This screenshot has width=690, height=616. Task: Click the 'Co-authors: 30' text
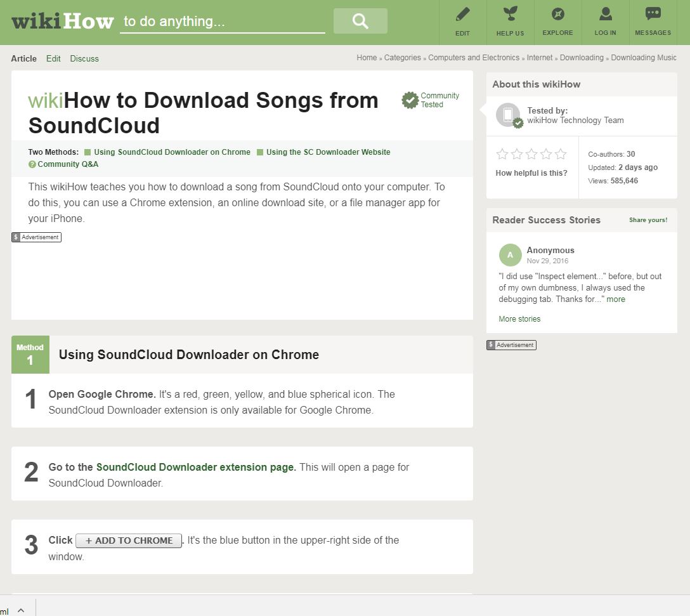click(x=611, y=154)
